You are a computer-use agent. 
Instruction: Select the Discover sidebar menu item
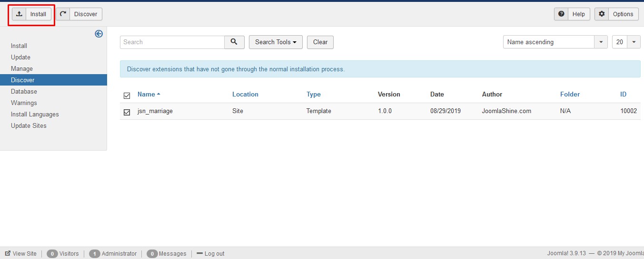(53, 80)
